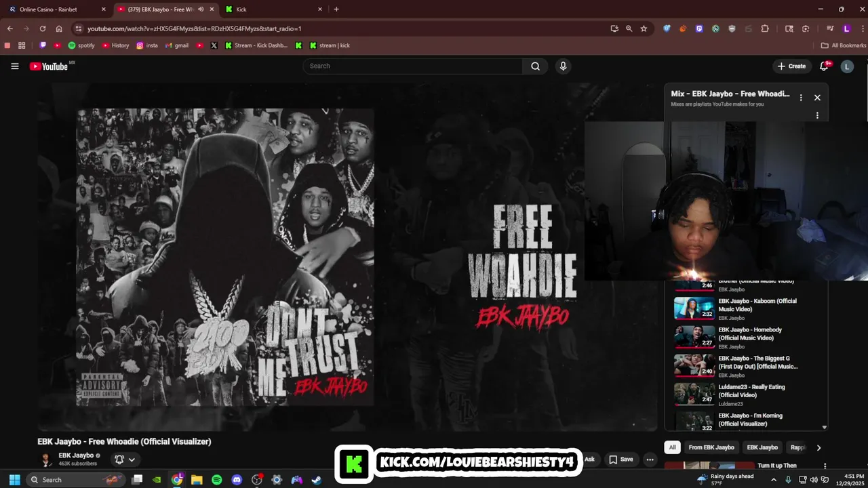This screenshot has height=488, width=868.
Task: Open Chrome profile L avatar
Action: click(846, 28)
